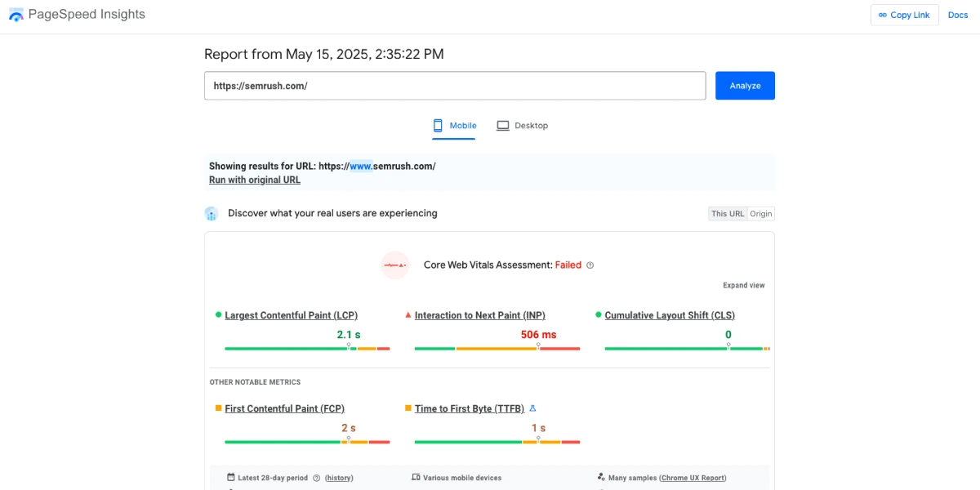980x490 pixels.
Task: Switch to the Desktop tab
Action: (x=523, y=126)
